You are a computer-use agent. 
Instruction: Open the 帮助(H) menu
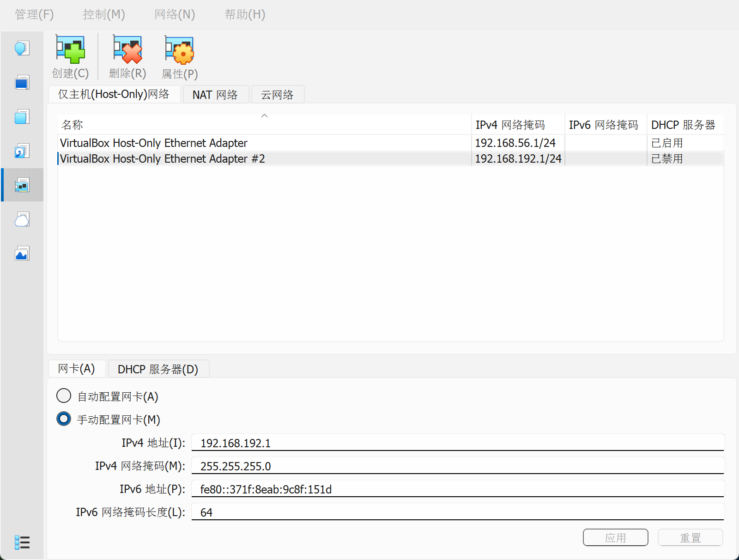[245, 14]
